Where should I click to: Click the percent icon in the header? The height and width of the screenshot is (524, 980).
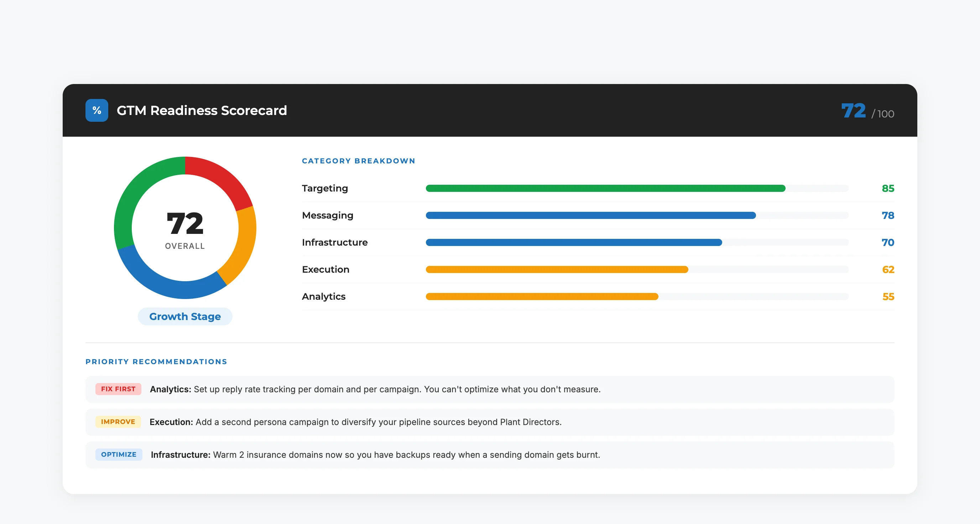click(97, 110)
